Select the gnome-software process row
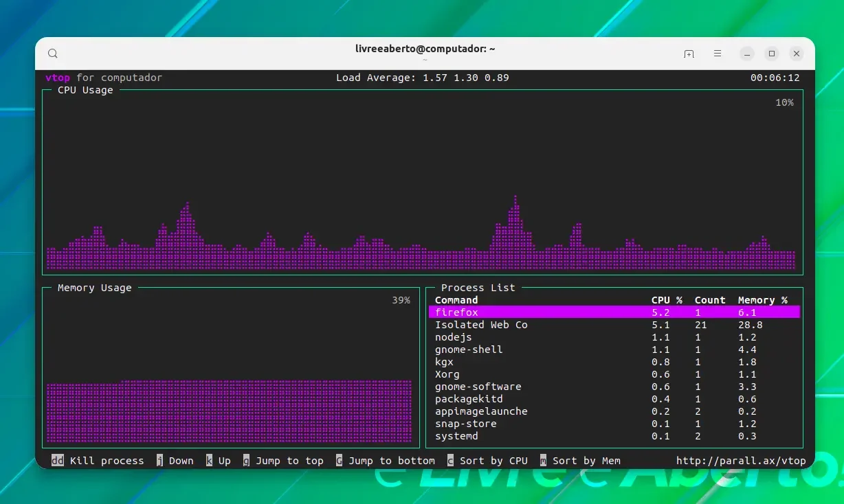 614,387
